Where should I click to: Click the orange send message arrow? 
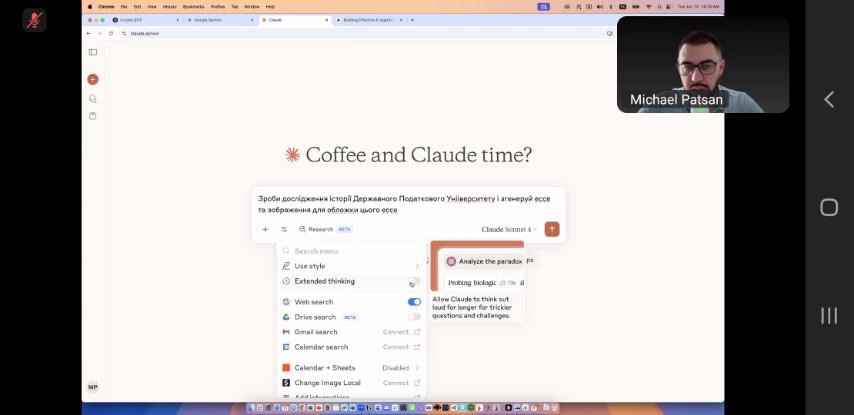point(551,229)
